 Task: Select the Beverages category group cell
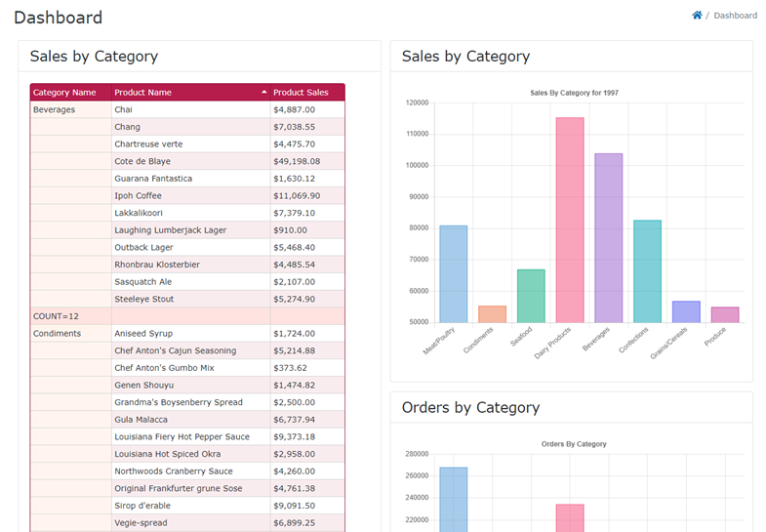coord(55,110)
